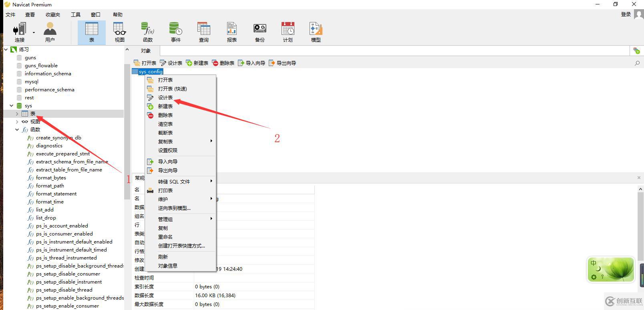Click 删除表 in the object toolbar

(223, 63)
